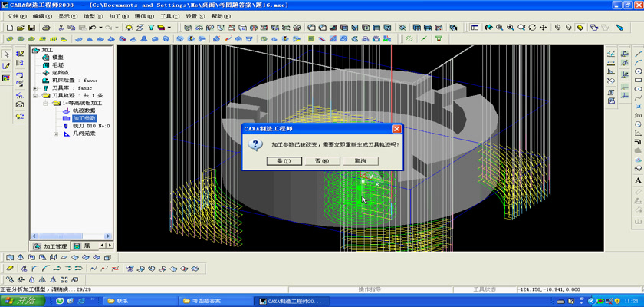Toggle the yellow shaded display mode icon

pyautogui.click(x=580, y=28)
